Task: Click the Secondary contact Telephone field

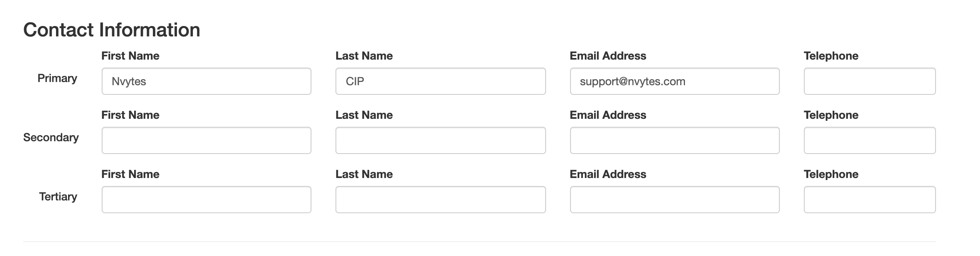Action: tap(870, 140)
